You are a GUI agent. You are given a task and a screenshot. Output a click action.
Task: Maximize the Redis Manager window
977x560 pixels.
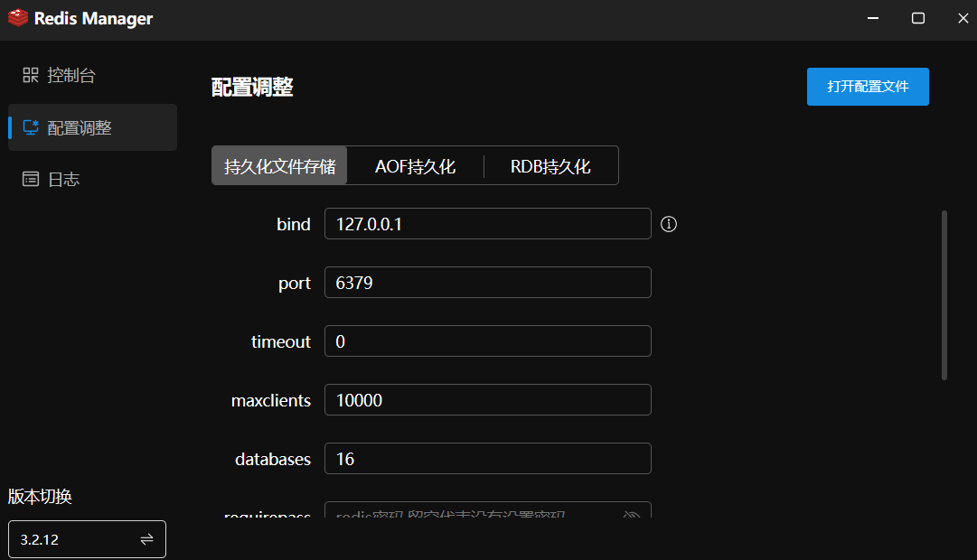(918, 18)
